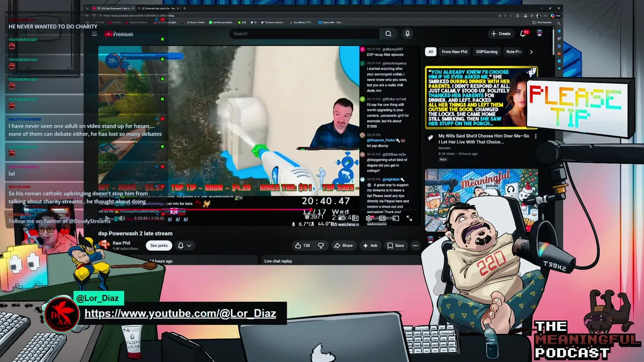Open a new browser tab
The image size is (644, 362).
click(x=185, y=8)
